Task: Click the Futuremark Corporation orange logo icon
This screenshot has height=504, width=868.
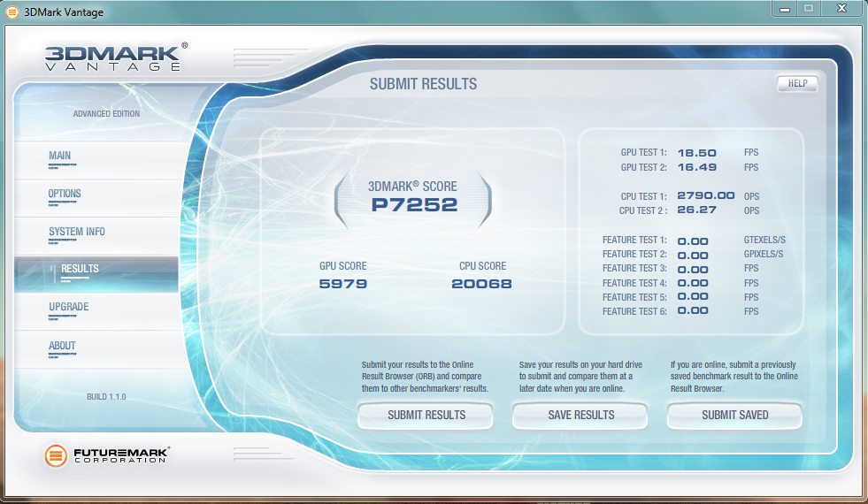Action: tap(56, 456)
